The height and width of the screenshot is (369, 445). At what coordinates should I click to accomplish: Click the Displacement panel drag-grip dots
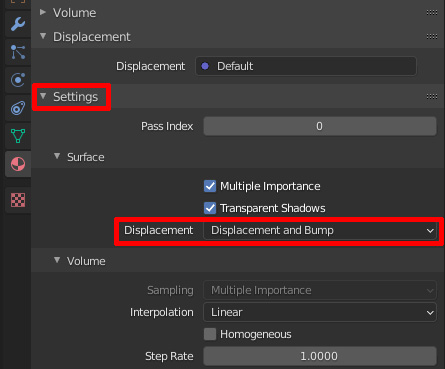[432, 37]
